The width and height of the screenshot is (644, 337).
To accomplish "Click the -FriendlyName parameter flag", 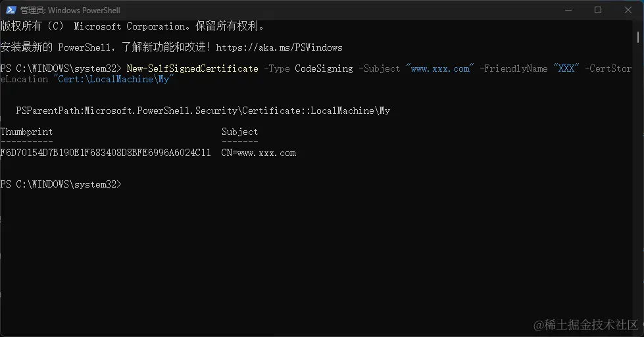I will click(x=514, y=68).
